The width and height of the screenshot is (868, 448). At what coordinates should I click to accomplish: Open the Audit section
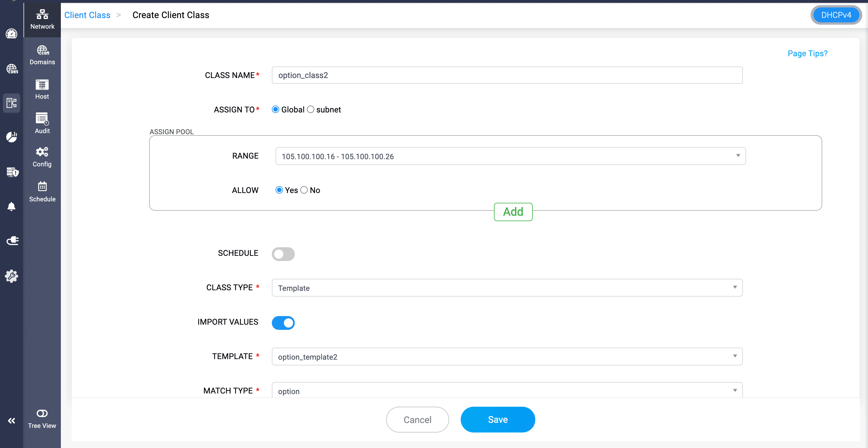pos(42,123)
